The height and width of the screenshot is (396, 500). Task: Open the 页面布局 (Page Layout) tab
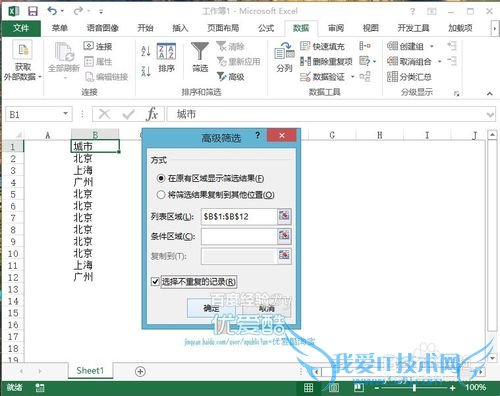(223, 28)
